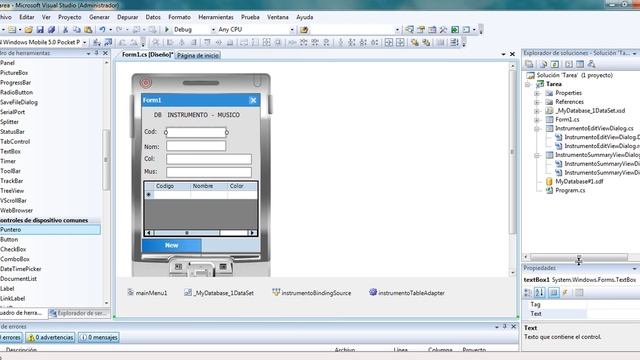This screenshot has width=640, height=360.
Task: Toggle auto-hide pin on the toolbox panel
Action: pyautogui.click(x=97, y=53)
